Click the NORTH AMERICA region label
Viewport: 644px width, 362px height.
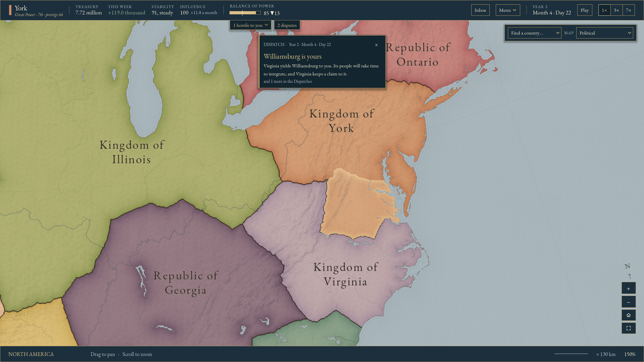31,354
